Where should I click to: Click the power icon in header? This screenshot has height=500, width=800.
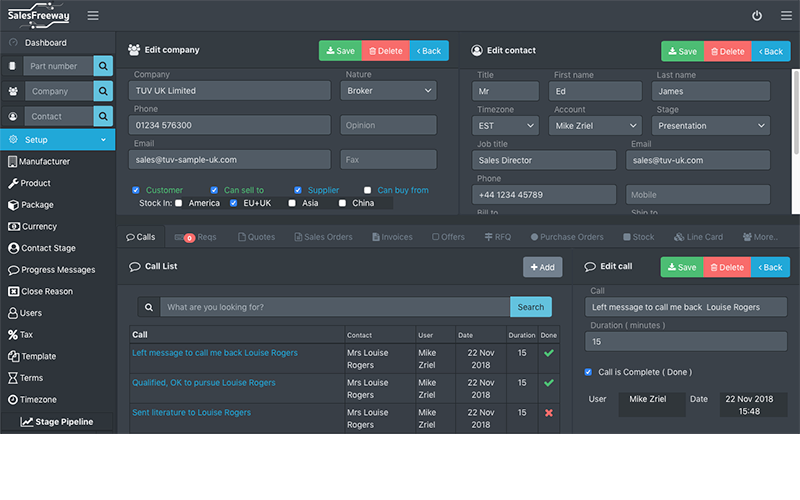757,16
